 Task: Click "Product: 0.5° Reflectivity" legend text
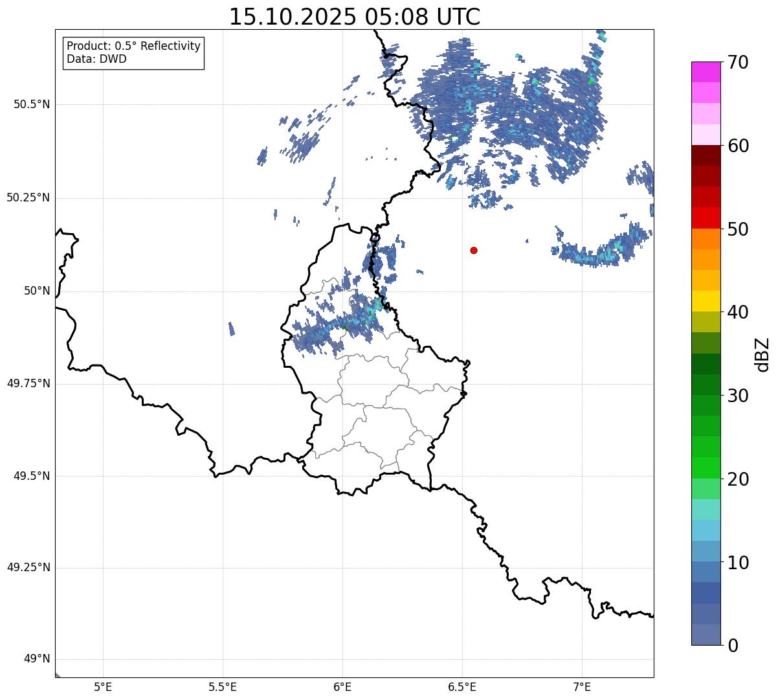click(x=134, y=46)
